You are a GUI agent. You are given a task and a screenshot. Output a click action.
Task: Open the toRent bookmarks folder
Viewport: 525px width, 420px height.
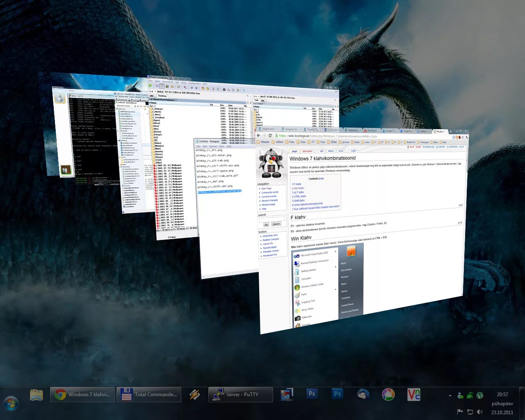(x=277, y=142)
